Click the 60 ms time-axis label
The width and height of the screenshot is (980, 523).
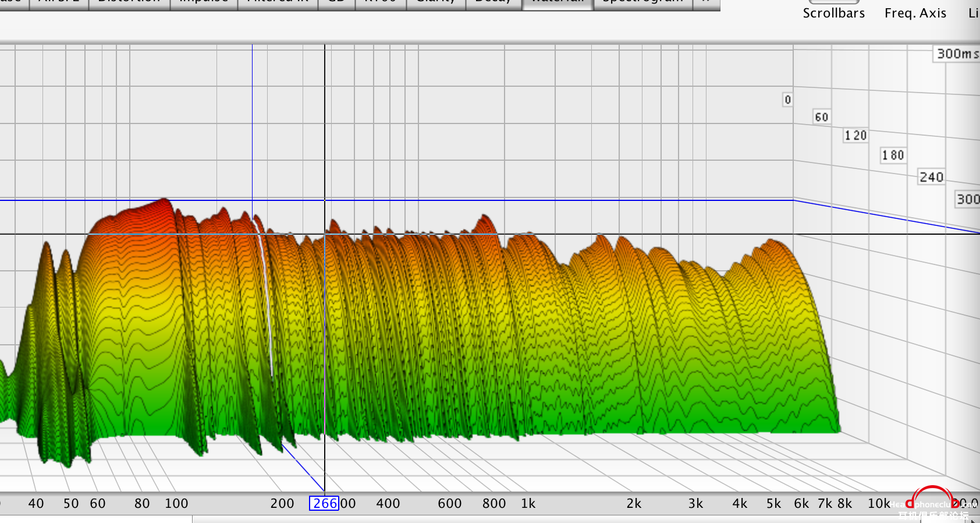(821, 117)
